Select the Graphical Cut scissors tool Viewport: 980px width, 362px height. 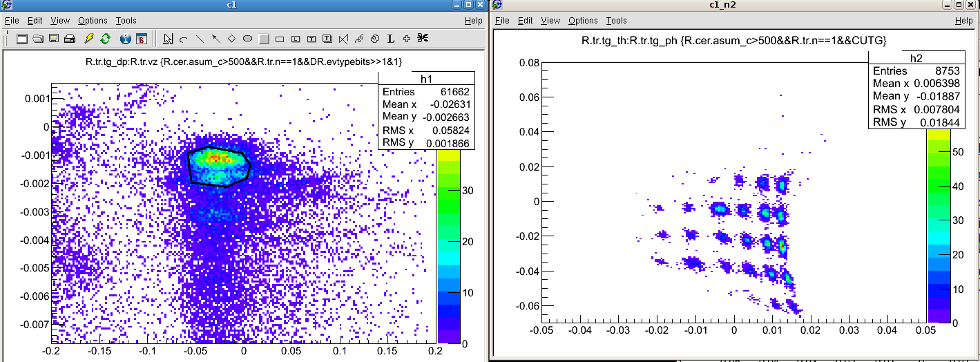(x=423, y=39)
